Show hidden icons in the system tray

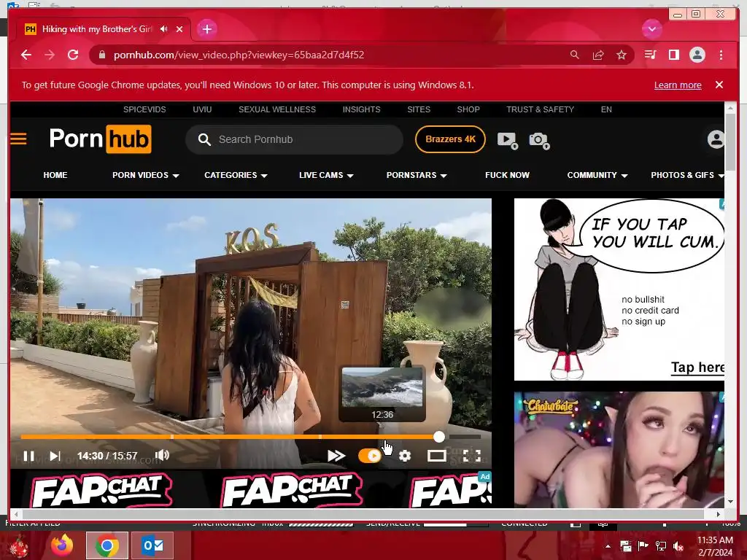point(608,546)
